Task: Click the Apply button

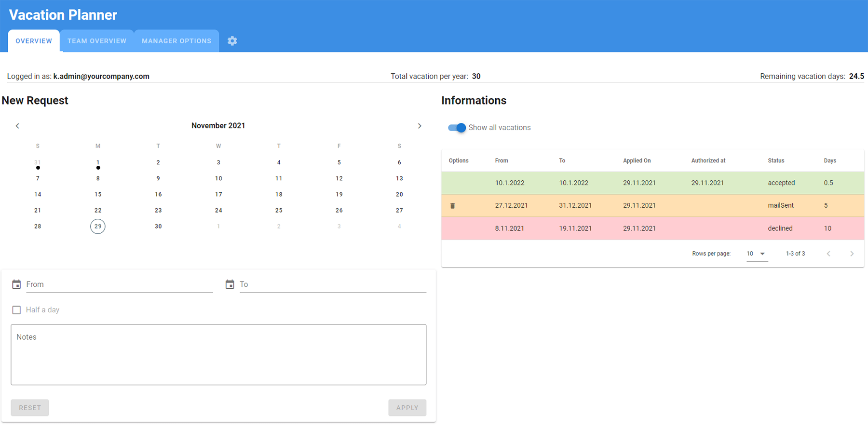Action: point(407,408)
